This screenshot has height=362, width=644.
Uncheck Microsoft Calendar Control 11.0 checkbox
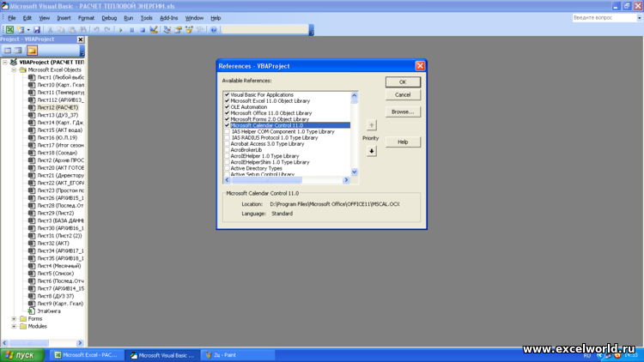(x=227, y=125)
